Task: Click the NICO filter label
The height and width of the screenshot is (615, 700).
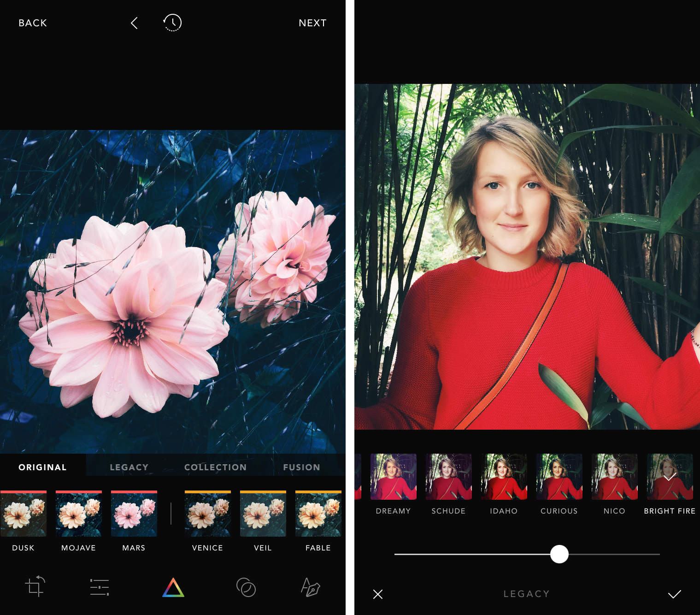Action: (x=615, y=511)
